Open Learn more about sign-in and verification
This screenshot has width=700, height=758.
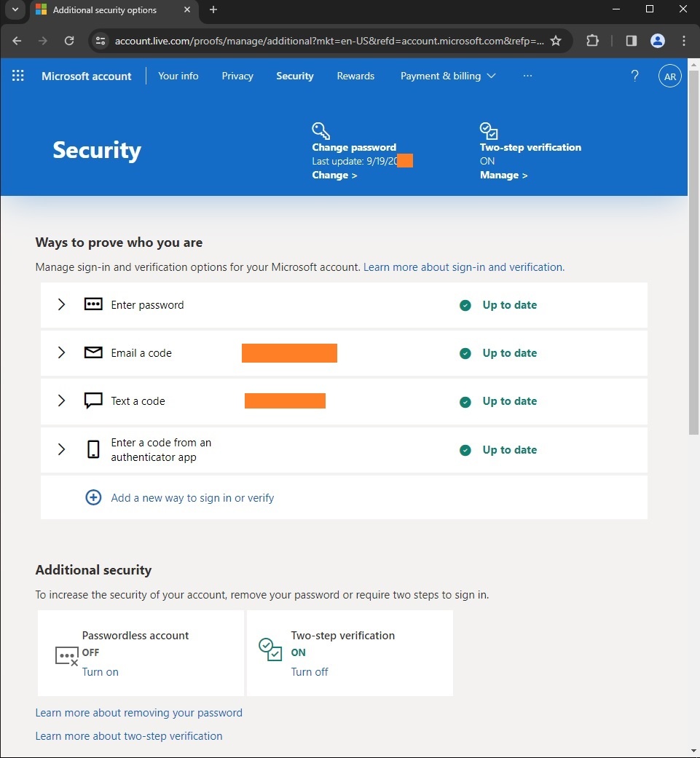pos(464,267)
